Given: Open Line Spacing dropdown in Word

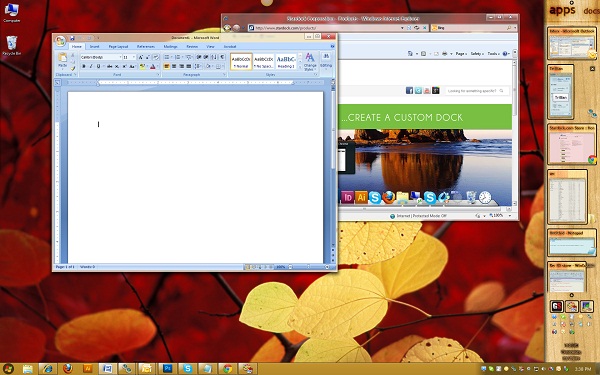Looking at the screenshot, I should point(198,67).
